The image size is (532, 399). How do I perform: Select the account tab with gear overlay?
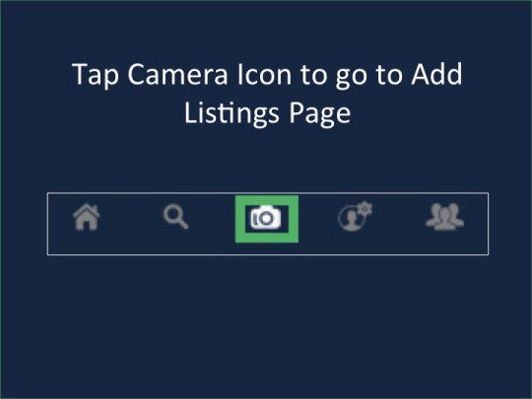click(x=356, y=217)
